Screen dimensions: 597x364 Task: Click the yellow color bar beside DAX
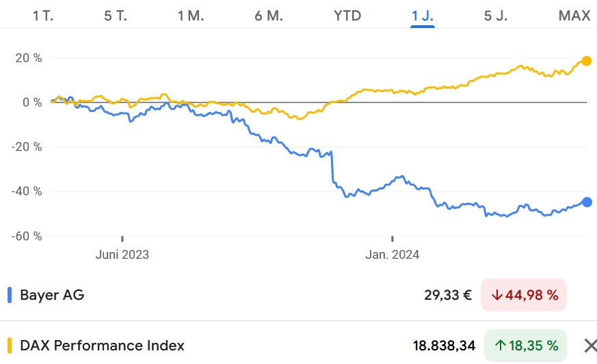10,346
